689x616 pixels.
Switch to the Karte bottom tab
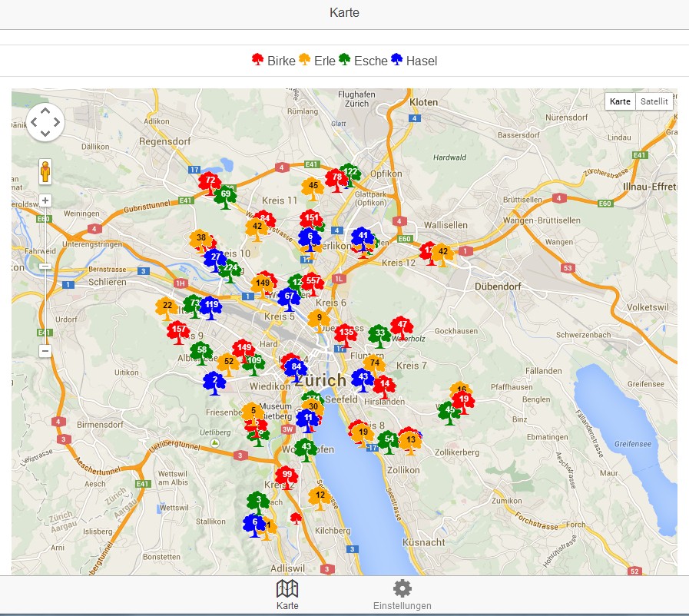pyautogui.click(x=287, y=595)
